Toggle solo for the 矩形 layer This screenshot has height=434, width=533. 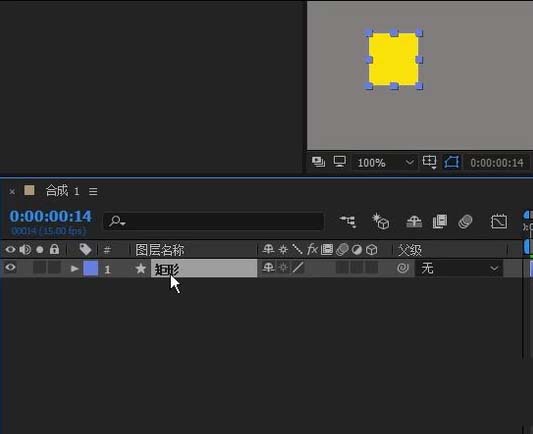tap(39, 268)
